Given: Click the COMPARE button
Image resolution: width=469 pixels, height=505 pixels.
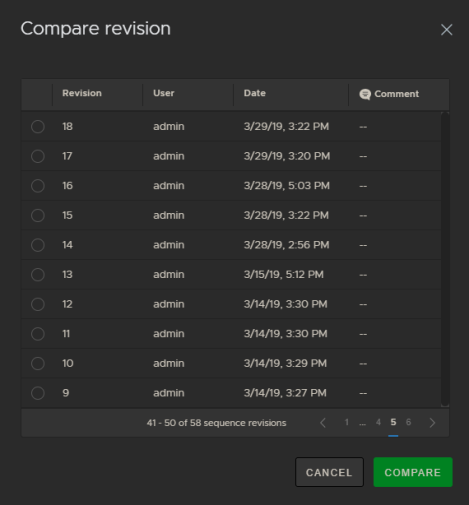Looking at the screenshot, I should click(x=413, y=472).
